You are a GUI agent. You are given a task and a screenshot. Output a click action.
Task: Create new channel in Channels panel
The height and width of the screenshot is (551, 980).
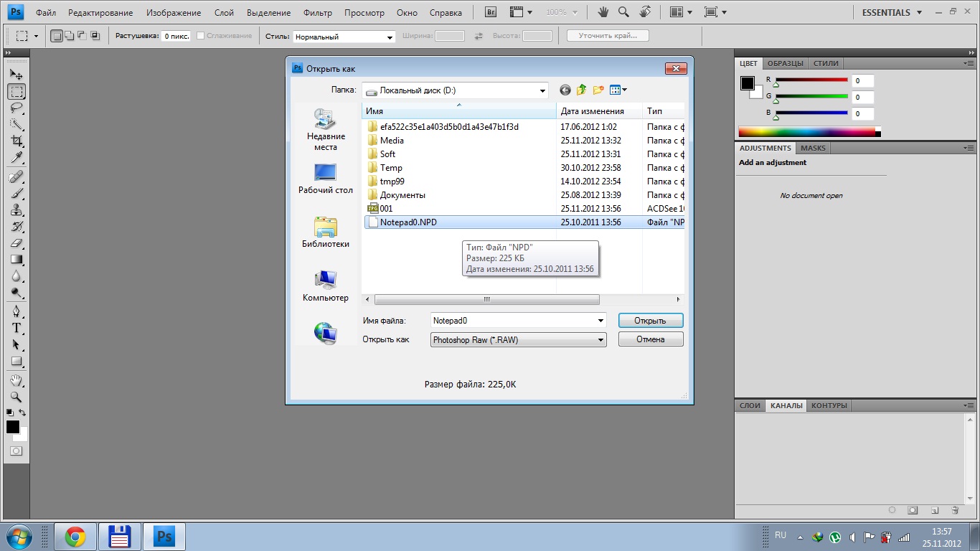coord(934,510)
